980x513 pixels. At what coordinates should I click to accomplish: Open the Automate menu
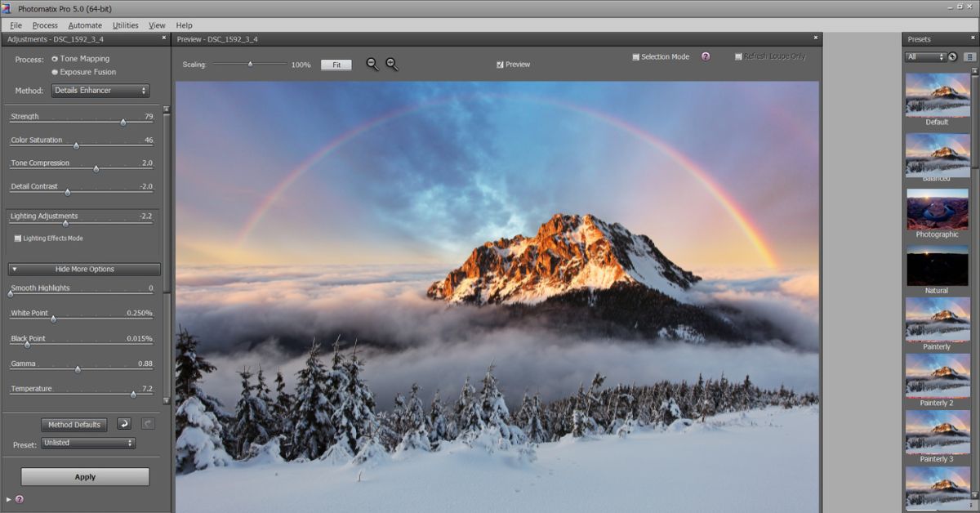pos(85,25)
